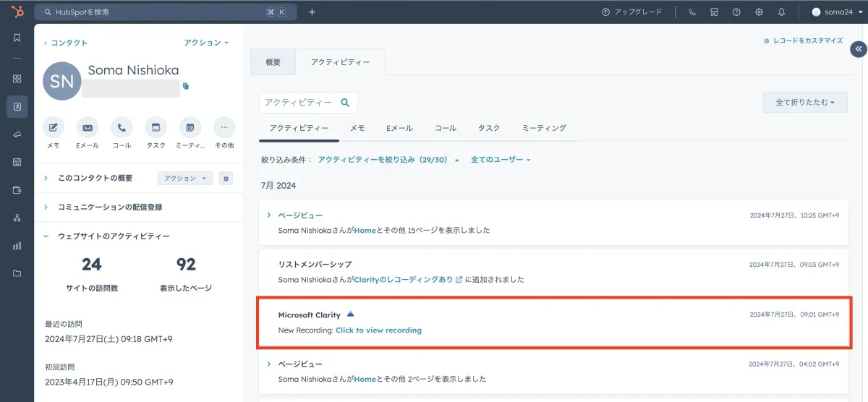Open the アクション dropdown beside コンタクト

[x=206, y=43]
